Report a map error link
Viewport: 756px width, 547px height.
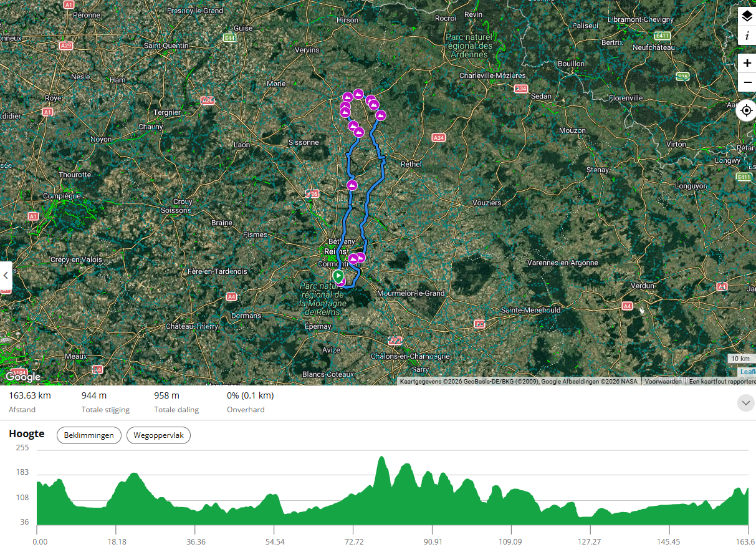pyautogui.click(x=722, y=381)
